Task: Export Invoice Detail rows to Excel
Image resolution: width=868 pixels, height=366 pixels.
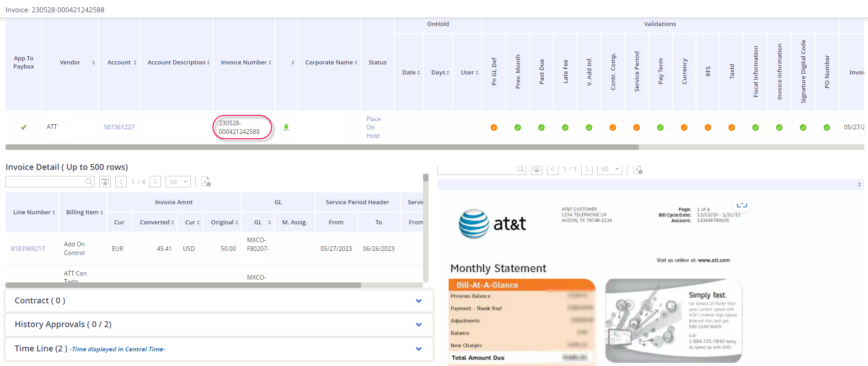Action: (206, 182)
